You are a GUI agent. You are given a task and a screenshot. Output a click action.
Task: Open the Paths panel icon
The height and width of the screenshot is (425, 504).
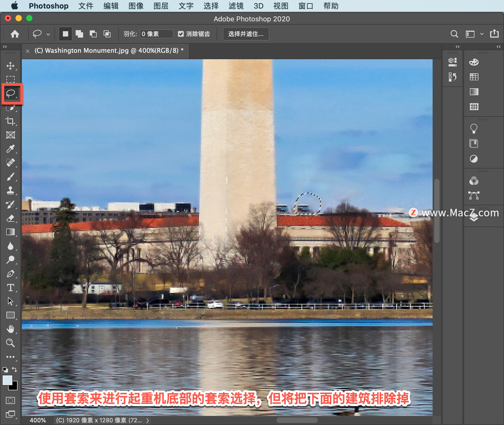tap(474, 195)
